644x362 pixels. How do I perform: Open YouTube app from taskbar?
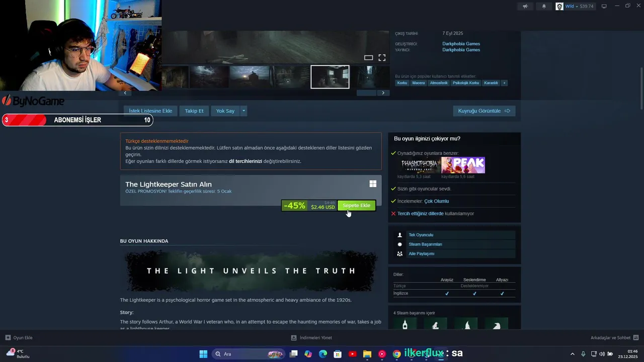point(352,354)
